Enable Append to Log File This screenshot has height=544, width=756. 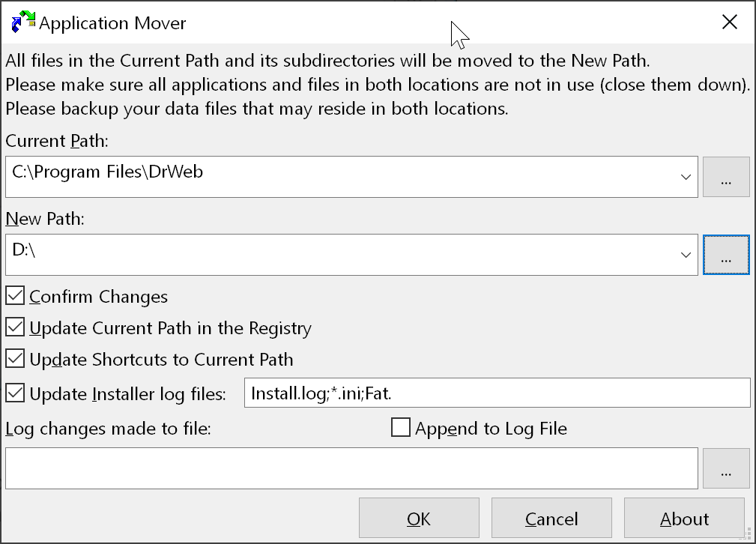(x=401, y=427)
